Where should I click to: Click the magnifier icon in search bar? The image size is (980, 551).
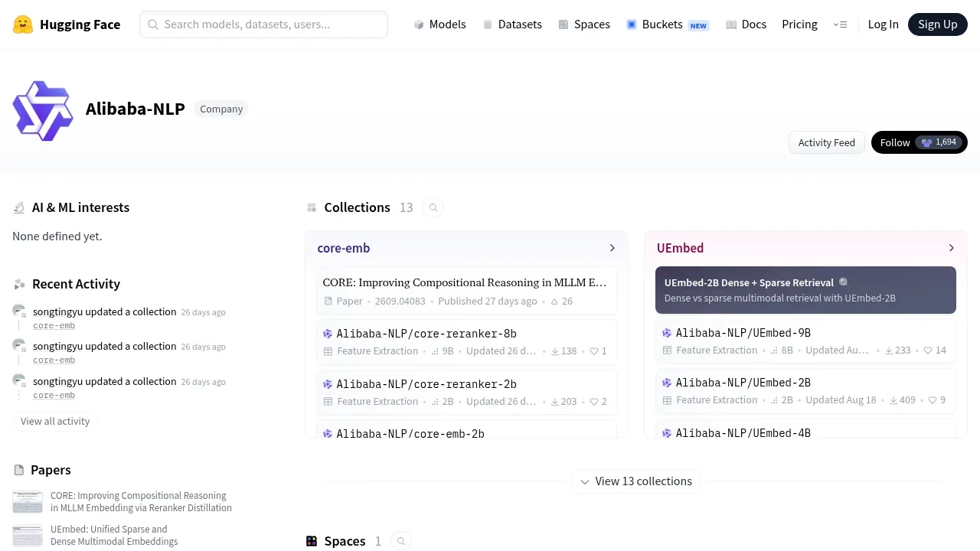coord(153,24)
